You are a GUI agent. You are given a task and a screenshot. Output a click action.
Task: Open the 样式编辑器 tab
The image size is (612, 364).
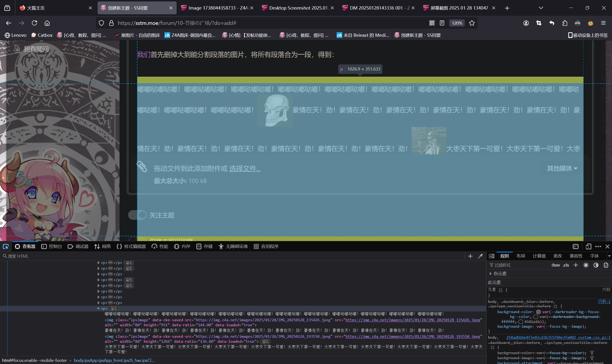[x=131, y=246]
